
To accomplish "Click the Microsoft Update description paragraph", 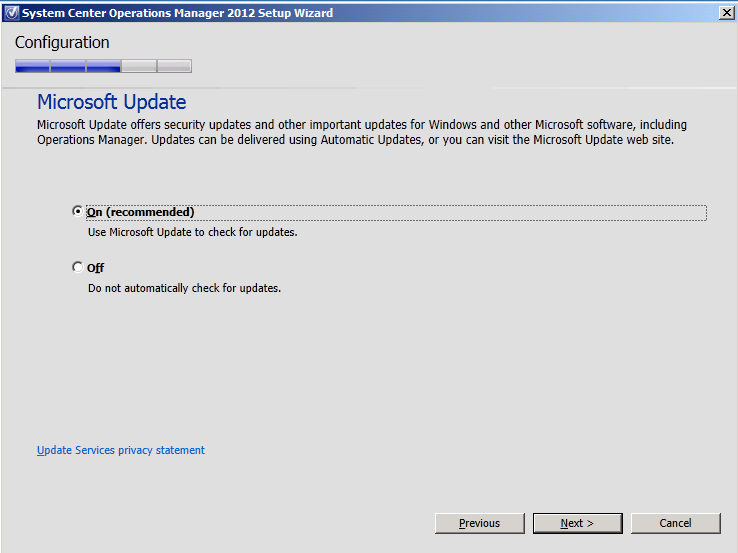I will tap(361, 132).
